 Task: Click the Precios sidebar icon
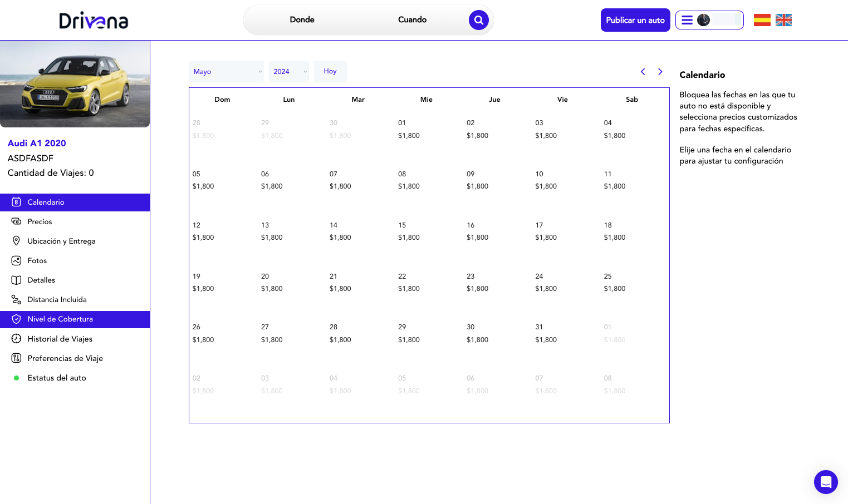[17, 221]
